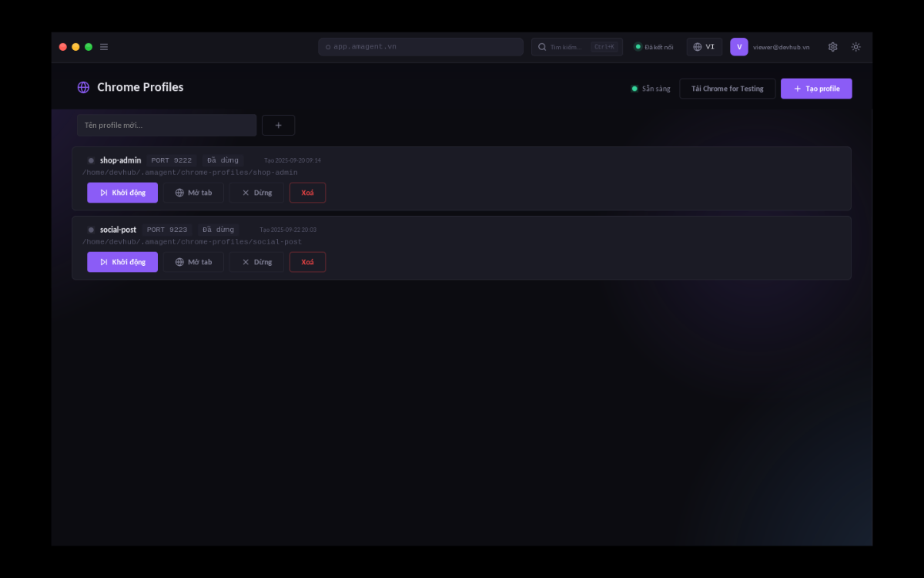Click the shop-admin profile name

click(121, 160)
